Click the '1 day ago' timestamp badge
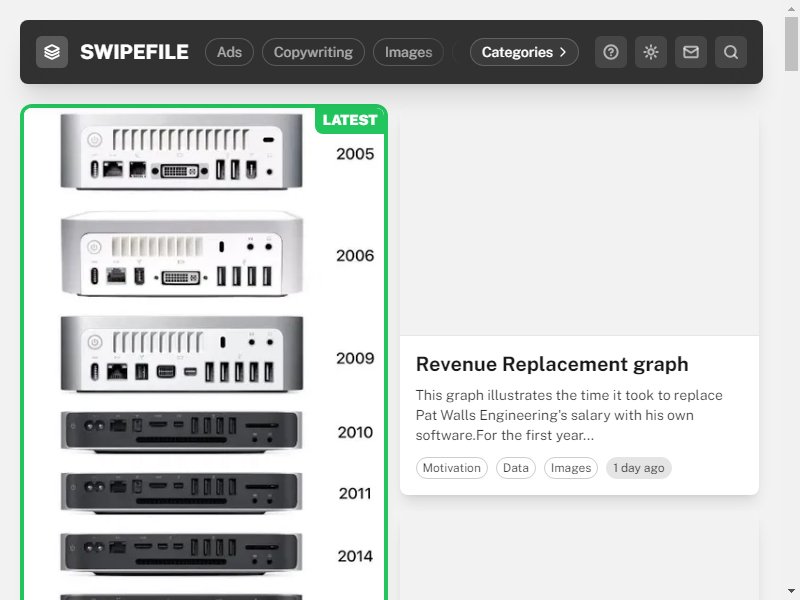 coord(639,468)
